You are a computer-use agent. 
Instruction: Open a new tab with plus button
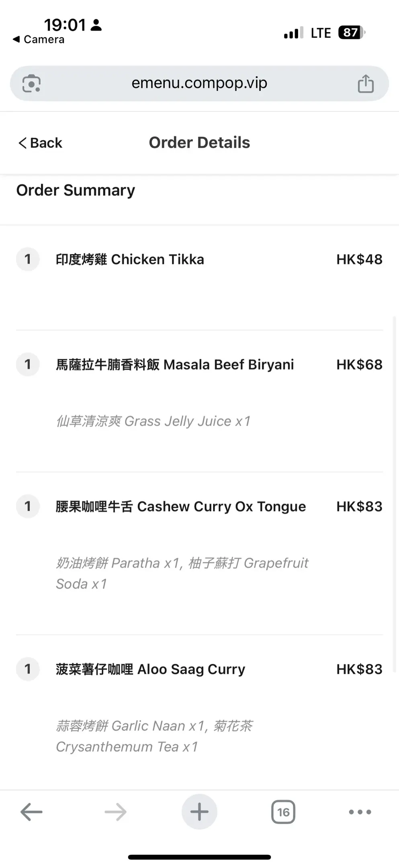coord(199,812)
